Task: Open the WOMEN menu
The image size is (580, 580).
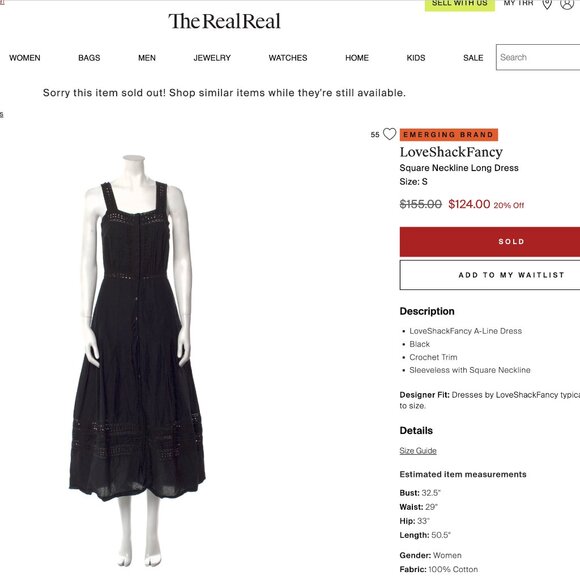Action: pyautogui.click(x=25, y=58)
